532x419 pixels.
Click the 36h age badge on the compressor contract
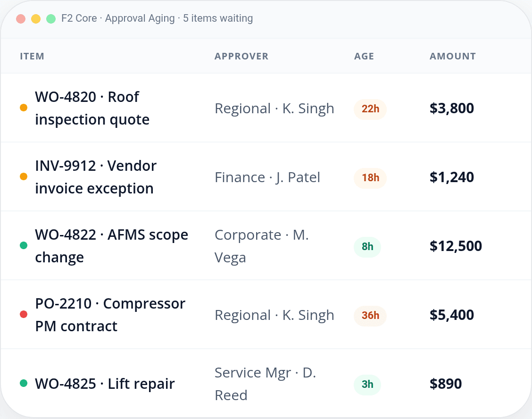[370, 316]
